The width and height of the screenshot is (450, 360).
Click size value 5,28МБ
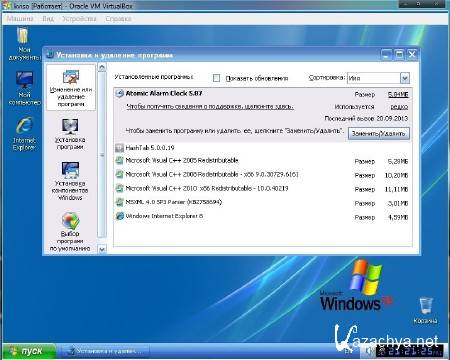click(x=398, y=162)
